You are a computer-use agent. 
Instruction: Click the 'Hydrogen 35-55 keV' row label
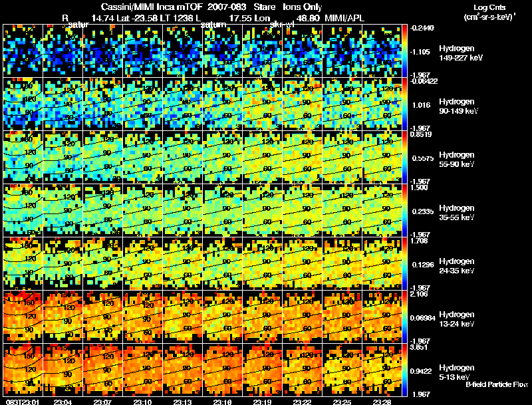tap(457, 212)
